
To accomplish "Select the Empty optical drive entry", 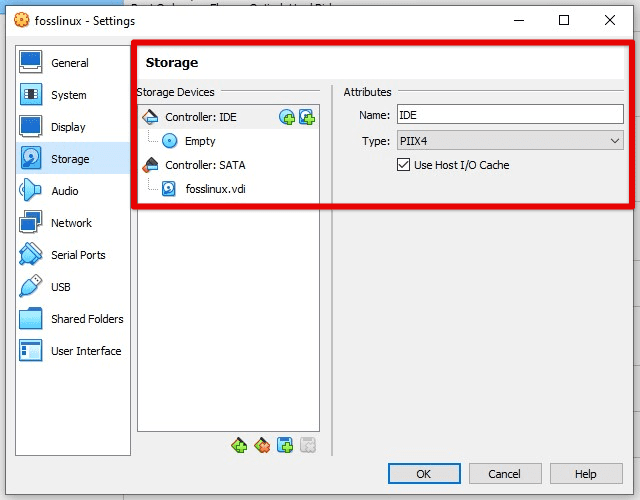I will pos(229,141).
